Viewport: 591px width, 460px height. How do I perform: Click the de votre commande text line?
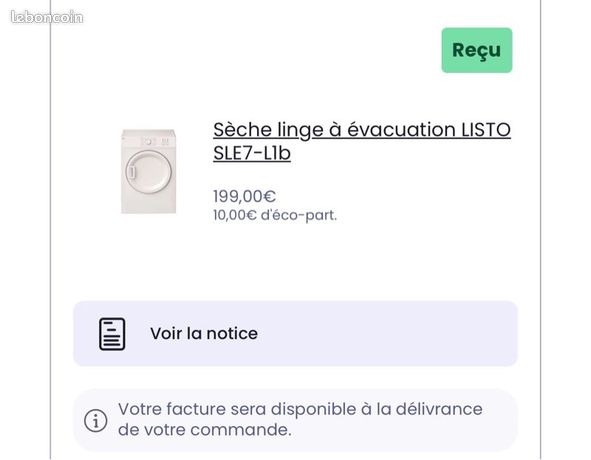205,430
